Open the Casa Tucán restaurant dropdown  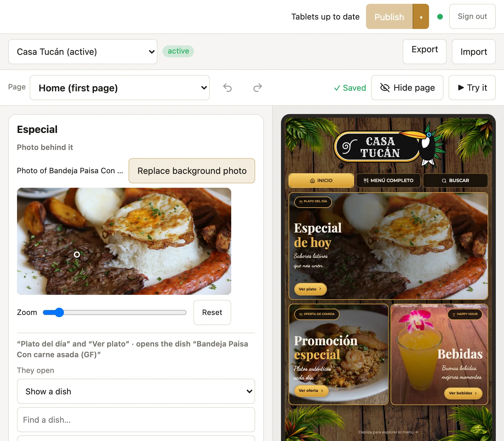point(83,52)
